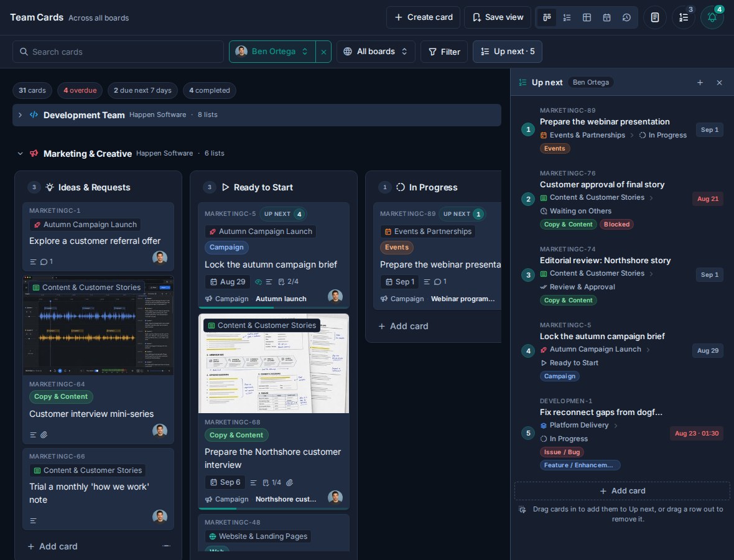Toggle the 2 due next 7 days chip
734x560 pixels.
click(x=143, y=90)
